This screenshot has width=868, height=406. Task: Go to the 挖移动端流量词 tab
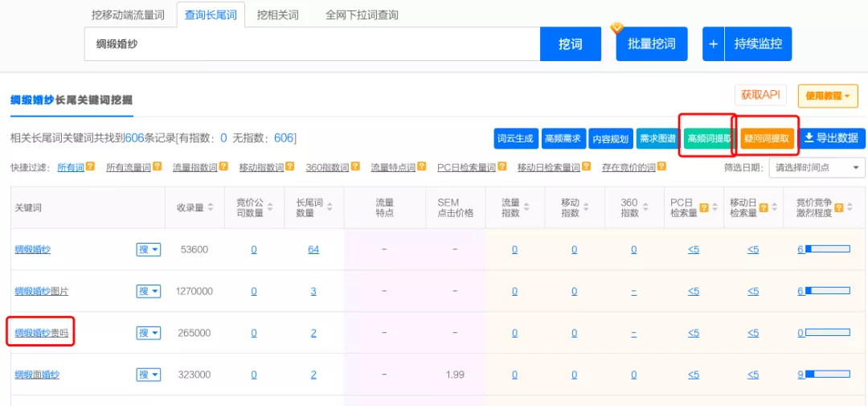pos(129,15)
